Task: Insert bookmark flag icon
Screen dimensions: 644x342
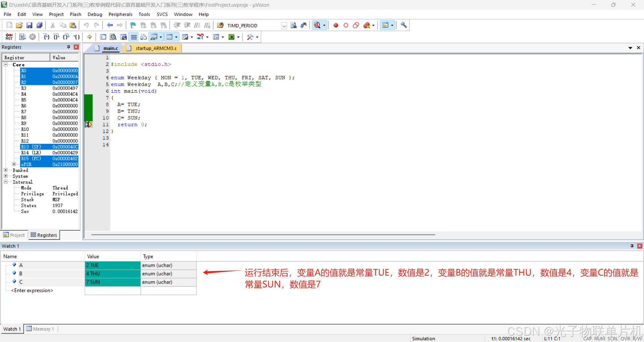Action: (133, 25)
